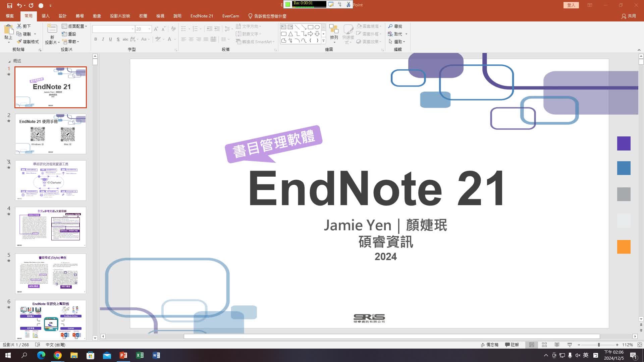Open the 複製 copy dropdown arrow
The image size is (644, 362).
(35, 34)
